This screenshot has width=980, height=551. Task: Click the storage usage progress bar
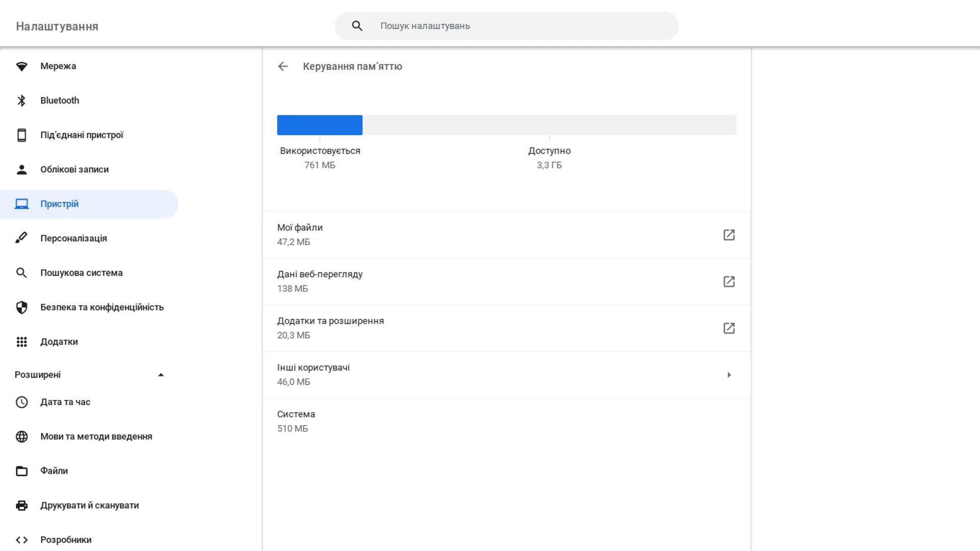click(x=506, y=125)
